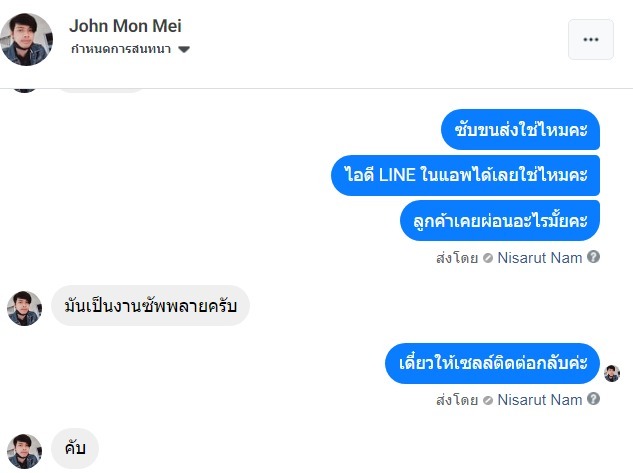This screenshot has width=633, height=473.
Task: Select the "คับ" reply bubble
Action: point(75,450)
